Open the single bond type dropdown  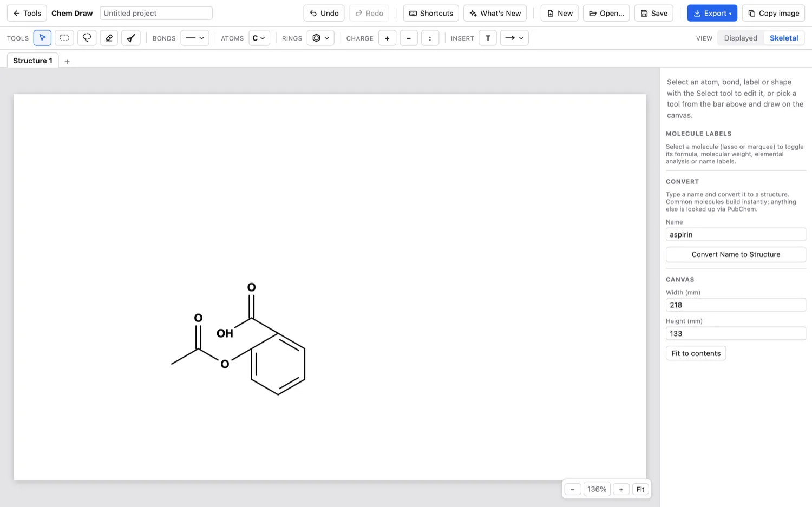pyautogui.click(x=195, y=38)
